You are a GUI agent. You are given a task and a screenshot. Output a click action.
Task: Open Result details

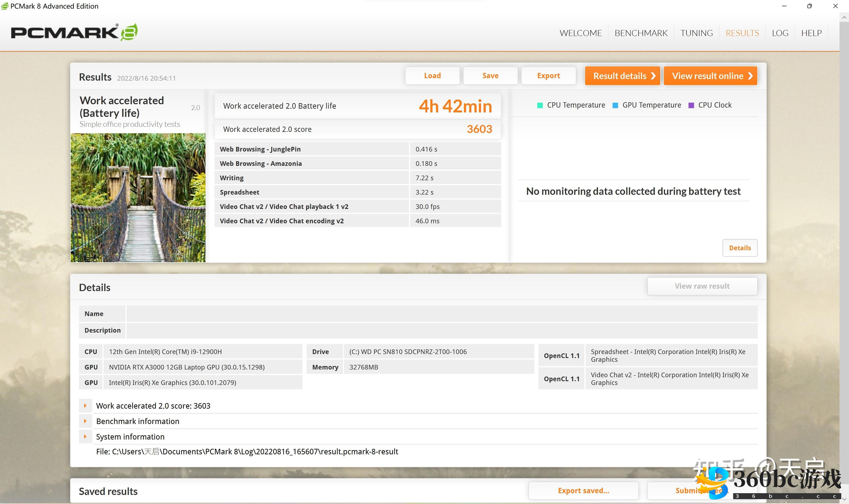[622, 76]
